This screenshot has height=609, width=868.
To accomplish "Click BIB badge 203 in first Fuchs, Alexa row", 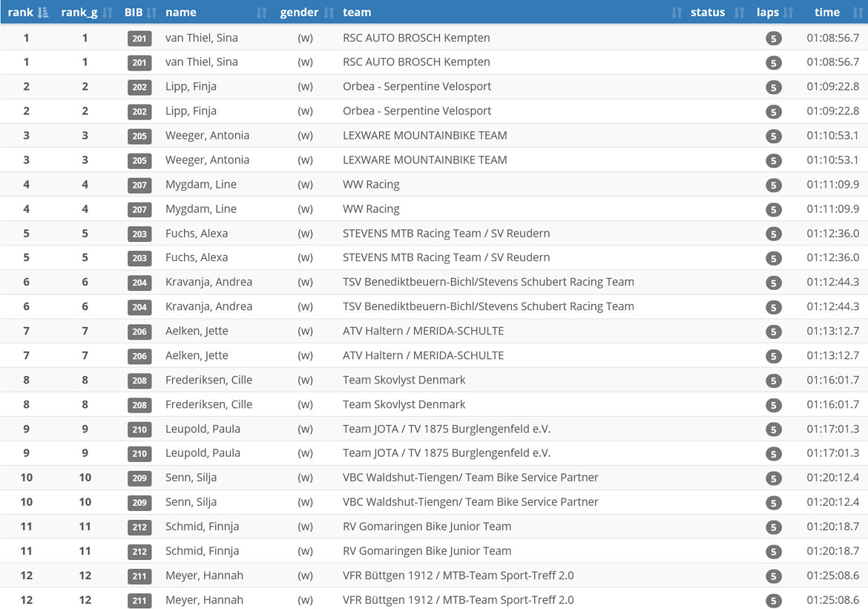I will [x=139, y=234].
